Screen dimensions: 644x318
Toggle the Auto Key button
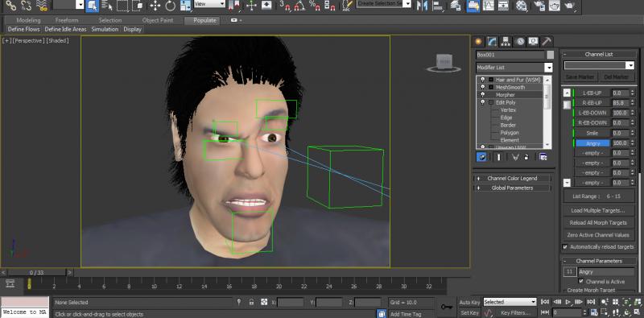click(469, 303)
